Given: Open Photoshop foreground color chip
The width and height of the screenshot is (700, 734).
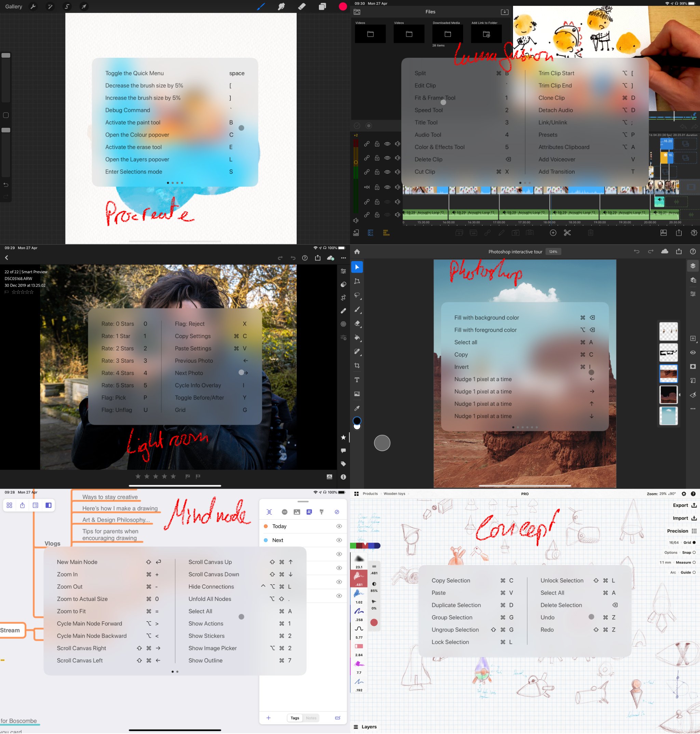Looking at the screenshot, I should (x=357, y=421).
